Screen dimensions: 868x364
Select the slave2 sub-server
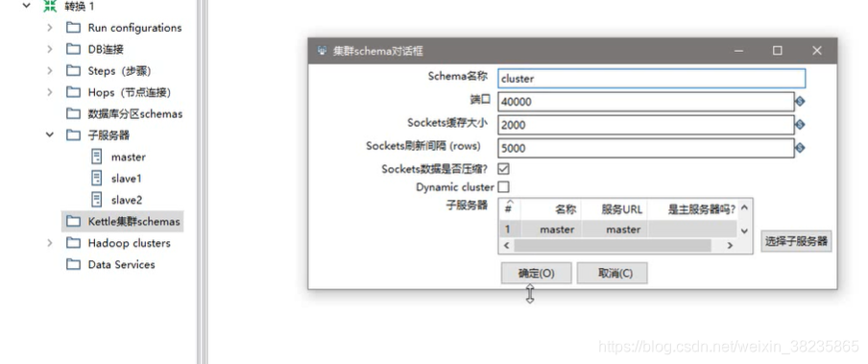coord(127,200)
